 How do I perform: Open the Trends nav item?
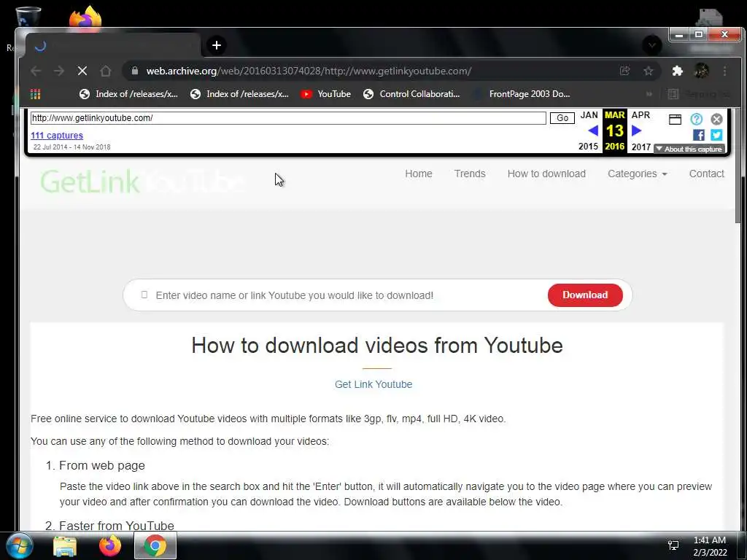click(470, 174)
